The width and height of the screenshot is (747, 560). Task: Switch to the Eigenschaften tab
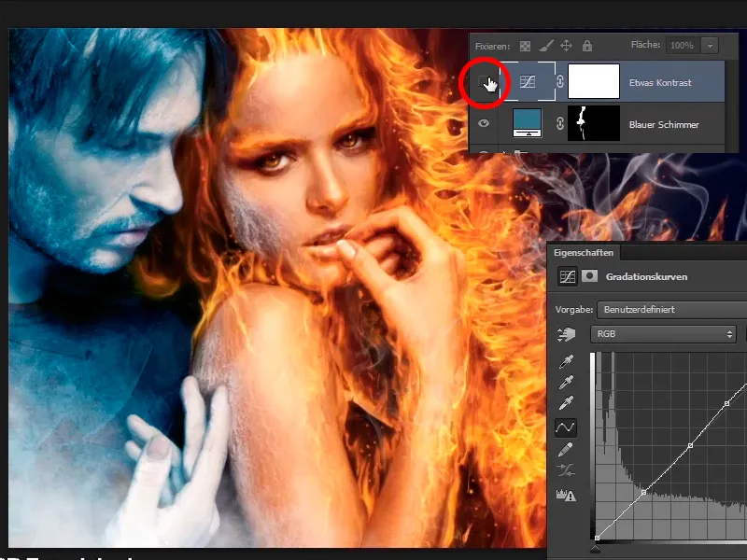583,252
